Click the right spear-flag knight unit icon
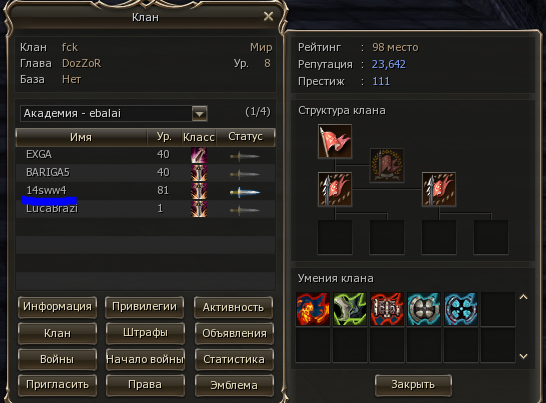Viewport: 546px width, 403px height. (439, 189)
